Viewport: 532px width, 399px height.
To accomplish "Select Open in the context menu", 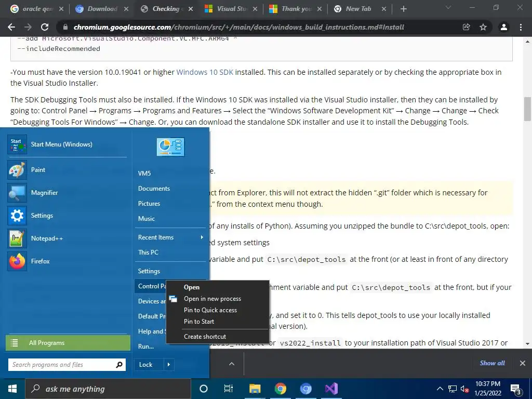I will pos(191,287).
